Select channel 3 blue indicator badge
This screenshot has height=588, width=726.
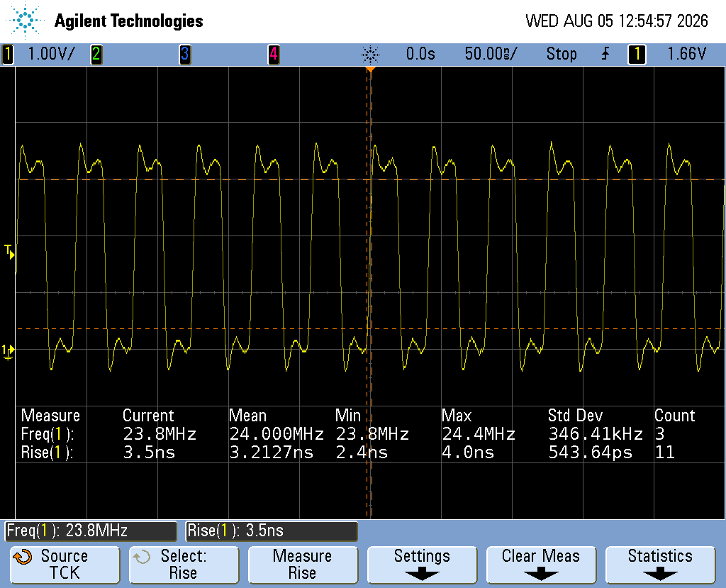pos(185,54)
